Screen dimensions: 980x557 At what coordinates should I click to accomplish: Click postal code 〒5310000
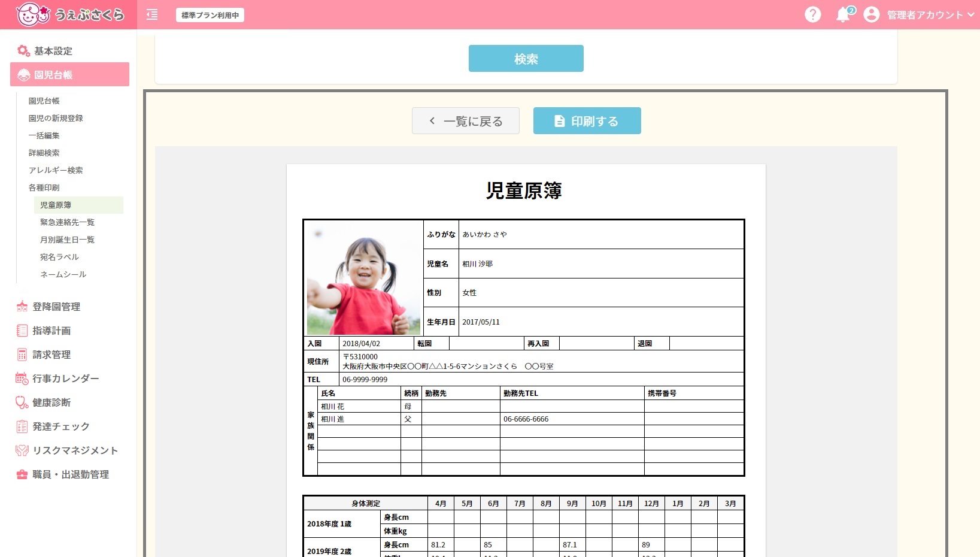click(x=360, y=357)
